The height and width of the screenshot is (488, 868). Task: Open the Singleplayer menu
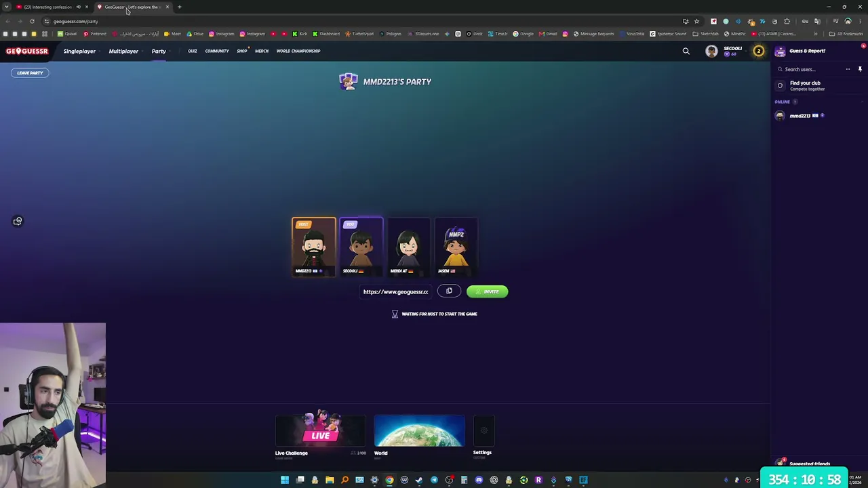[x=79, y=51]
